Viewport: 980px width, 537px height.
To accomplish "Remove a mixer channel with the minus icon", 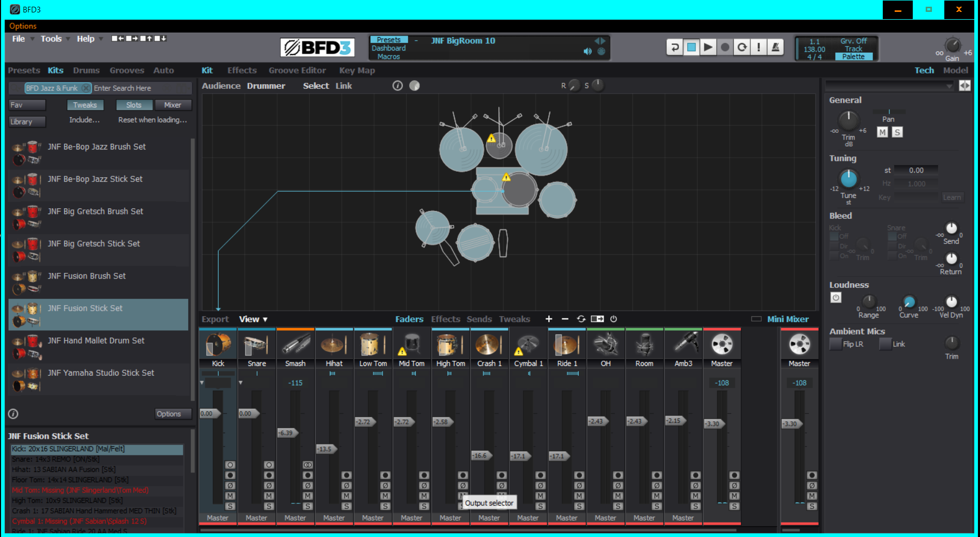I will tap(565, 319).
